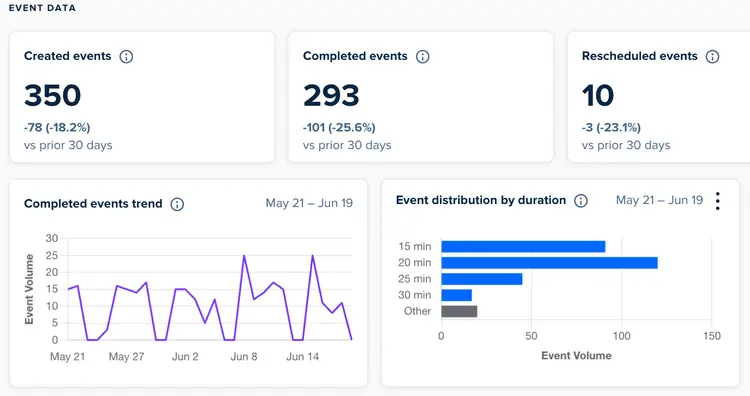The image size is (750, 396).
Task: Click the -101 (-25.6%) change text
Action: coord(339,128)
